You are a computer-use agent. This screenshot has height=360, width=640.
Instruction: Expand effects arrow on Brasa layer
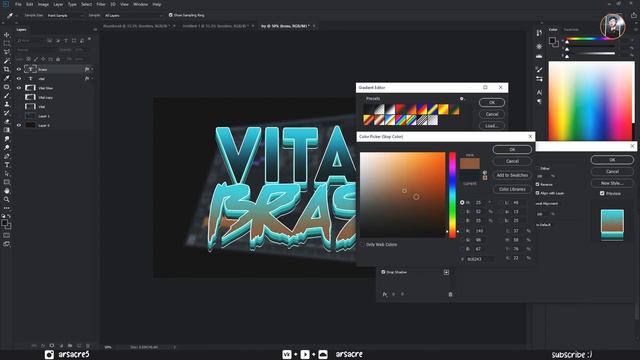pyautogui.click(x=93, y=69)
